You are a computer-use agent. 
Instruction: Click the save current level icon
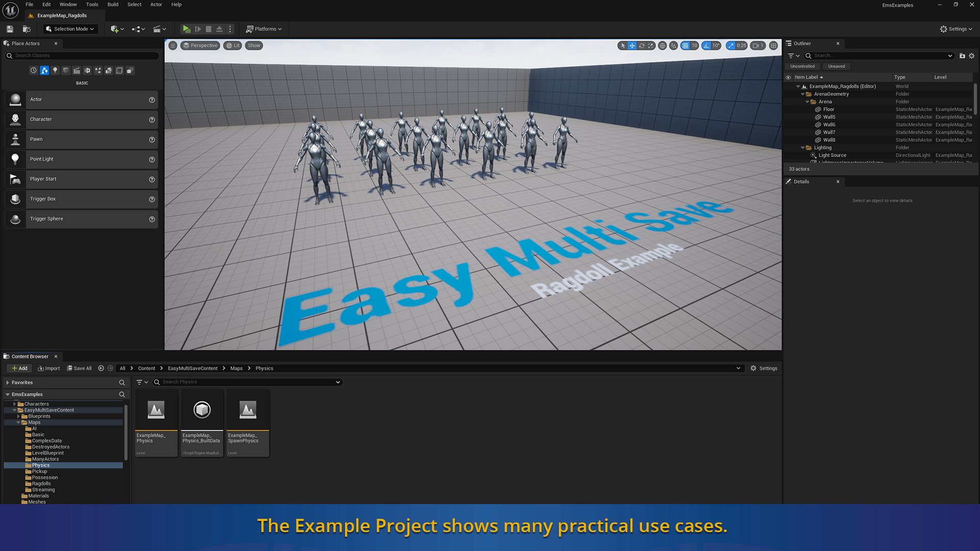coord(10,29)
